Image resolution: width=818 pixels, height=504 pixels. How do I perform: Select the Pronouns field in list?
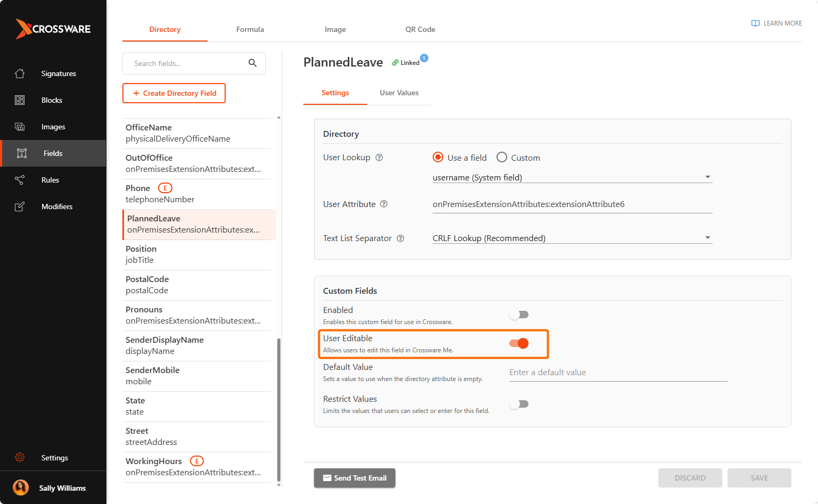coord(197,315)
